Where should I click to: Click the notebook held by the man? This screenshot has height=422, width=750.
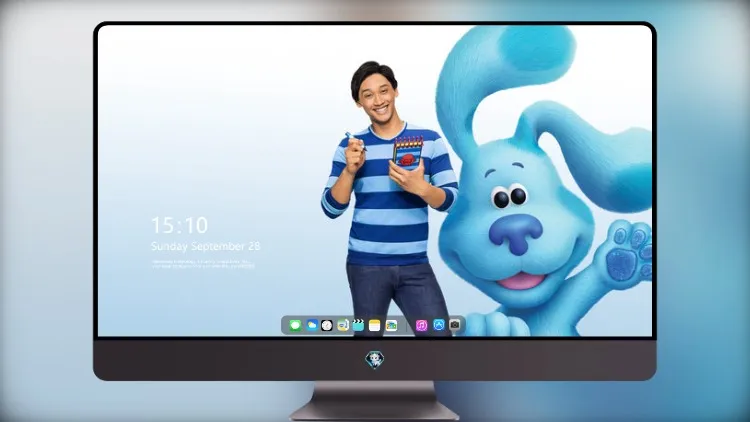[x=408, y=152]
